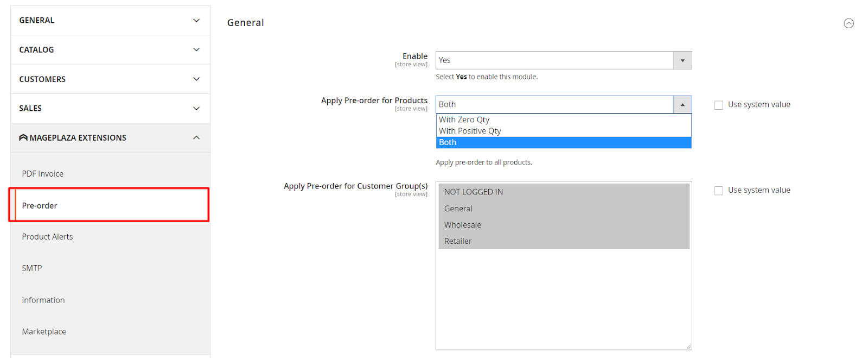This screenshot has width=868, height=358.
Task: Click the Apply Pre-order for Products arrow button
Action: (x=682, y=105)
